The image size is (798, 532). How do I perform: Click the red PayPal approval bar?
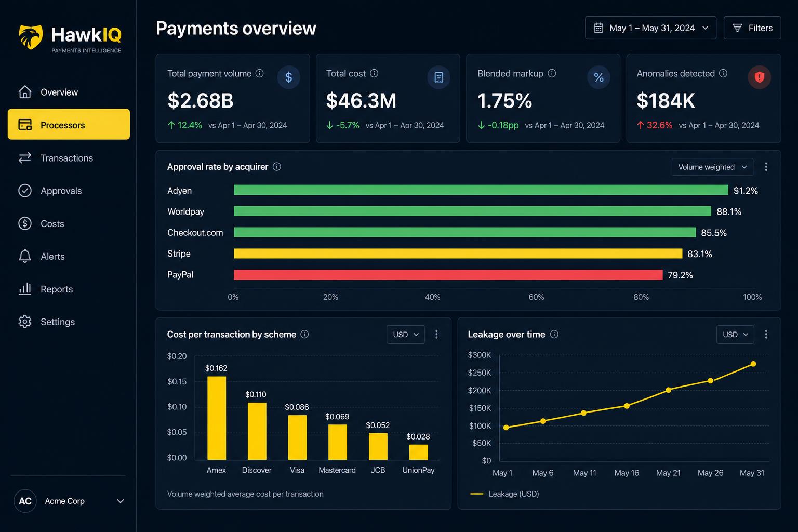click(x=448, y=274)
